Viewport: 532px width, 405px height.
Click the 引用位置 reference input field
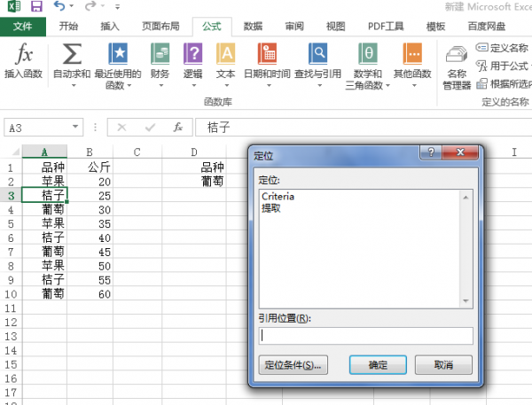click(x=365, y=336)
